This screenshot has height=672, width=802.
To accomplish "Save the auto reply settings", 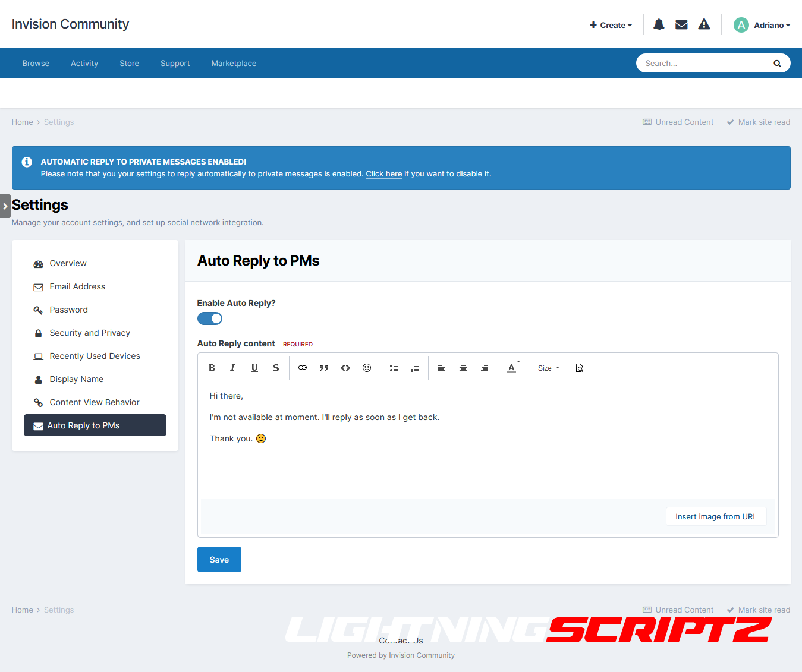I will coord(219,559).
